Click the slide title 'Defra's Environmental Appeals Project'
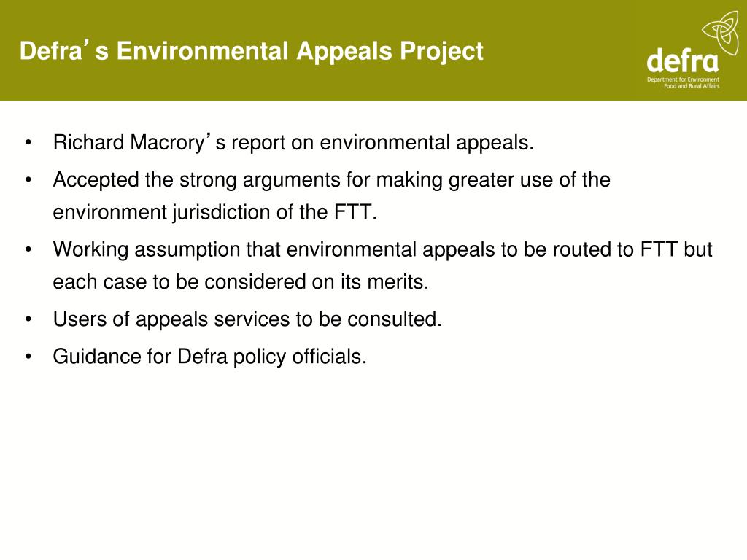The image size is (747, 560). (252, 51)
